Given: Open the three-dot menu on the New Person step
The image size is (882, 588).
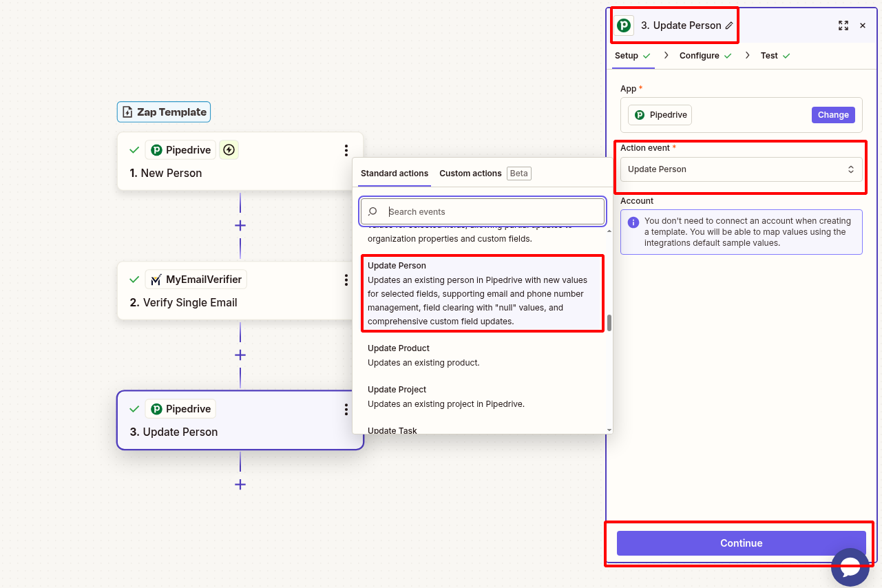Looking at the screenshot, I should [x=346, y=150].
